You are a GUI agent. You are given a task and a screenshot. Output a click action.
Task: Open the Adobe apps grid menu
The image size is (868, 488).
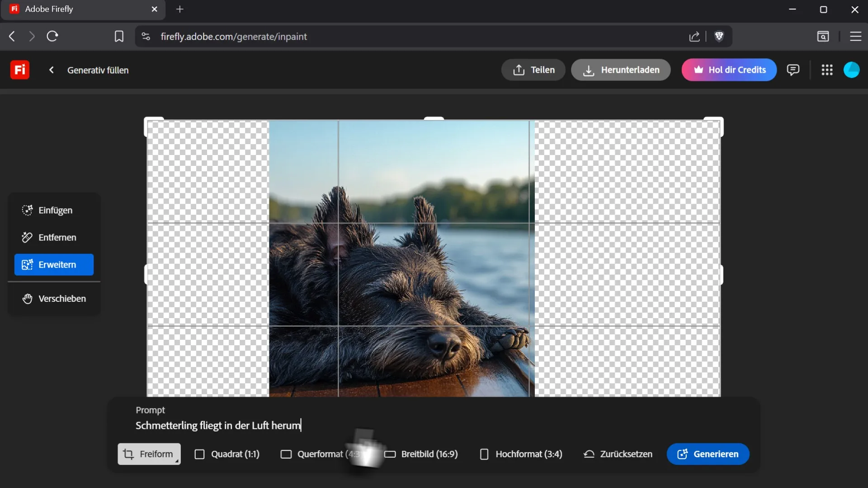click(827, 70)
